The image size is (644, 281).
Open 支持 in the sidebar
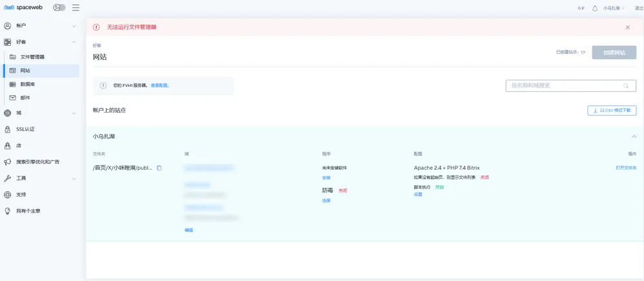pos(21,194)
